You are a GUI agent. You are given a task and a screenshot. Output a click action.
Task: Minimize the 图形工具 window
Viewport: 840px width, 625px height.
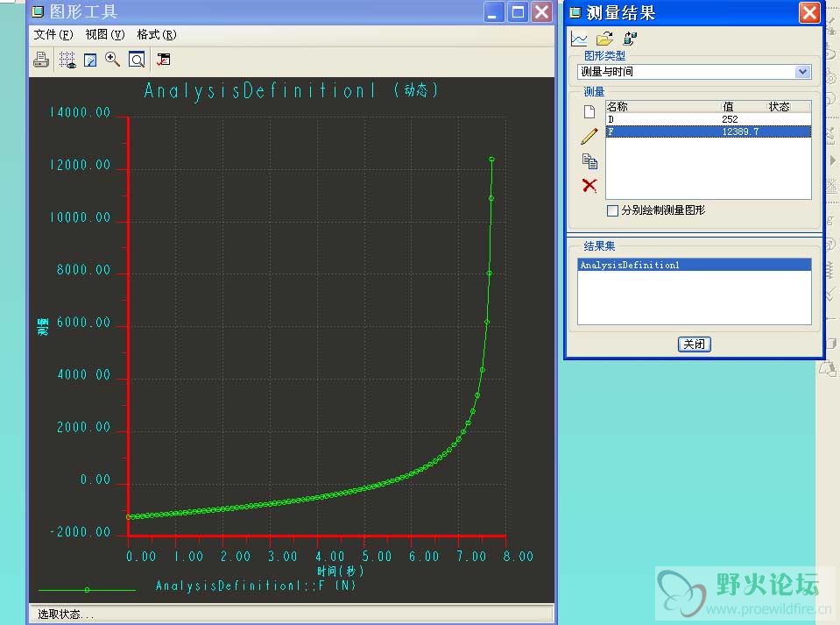[x=494, y=11]
